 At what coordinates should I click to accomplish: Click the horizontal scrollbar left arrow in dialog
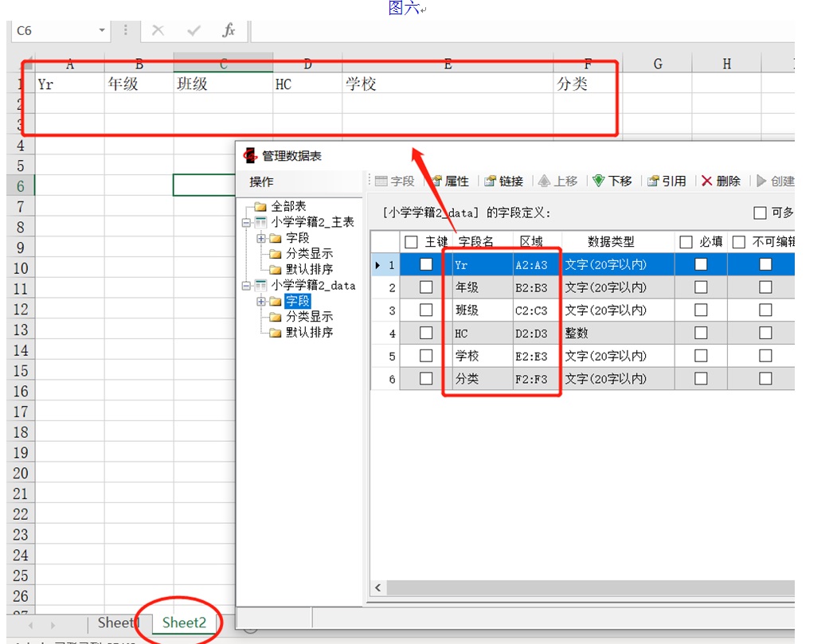[x=379, y=588]
